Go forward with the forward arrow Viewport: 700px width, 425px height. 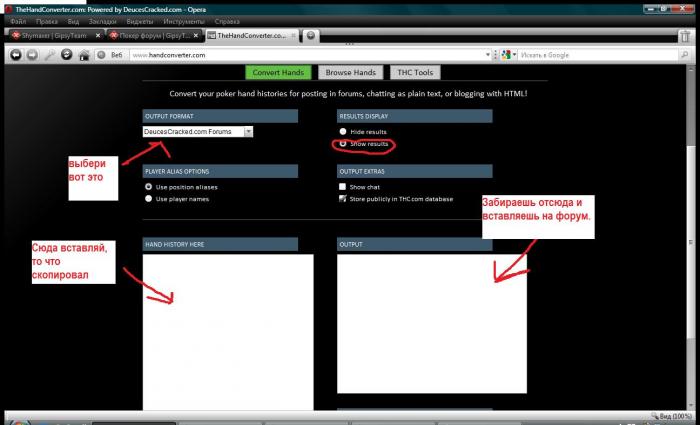32,55
